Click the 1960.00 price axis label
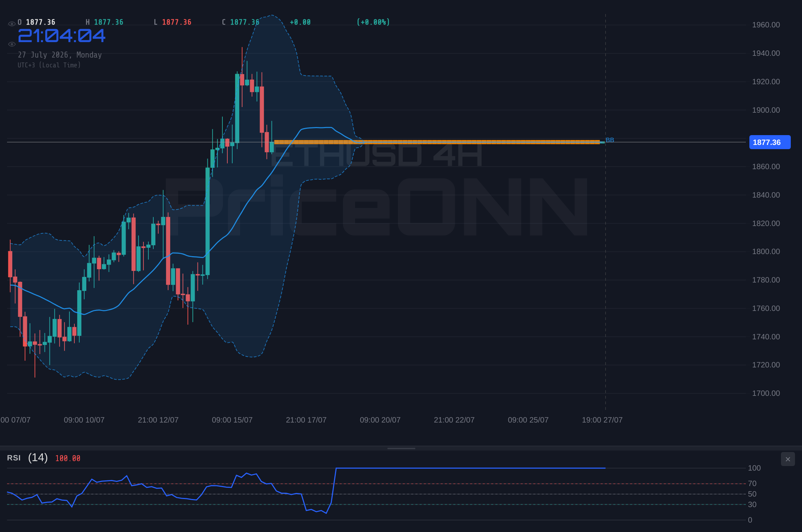Viewport: 802px width, 532px height. point(766,25)
